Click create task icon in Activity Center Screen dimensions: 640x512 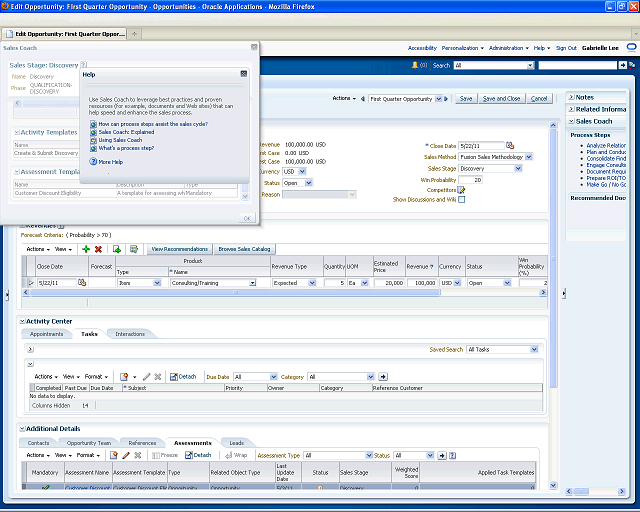[124, 377]
